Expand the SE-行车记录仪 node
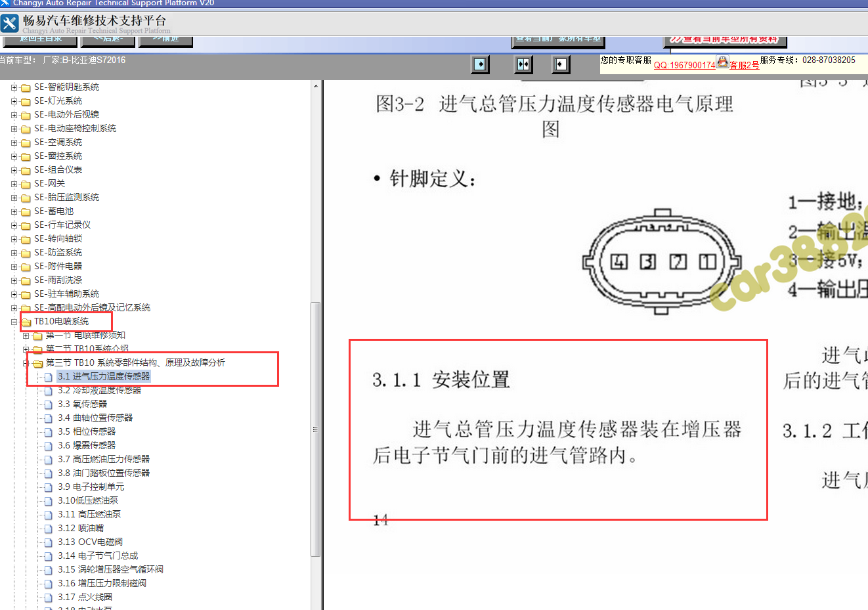Viewport: 868px width, 610px height. coord(14,225)
